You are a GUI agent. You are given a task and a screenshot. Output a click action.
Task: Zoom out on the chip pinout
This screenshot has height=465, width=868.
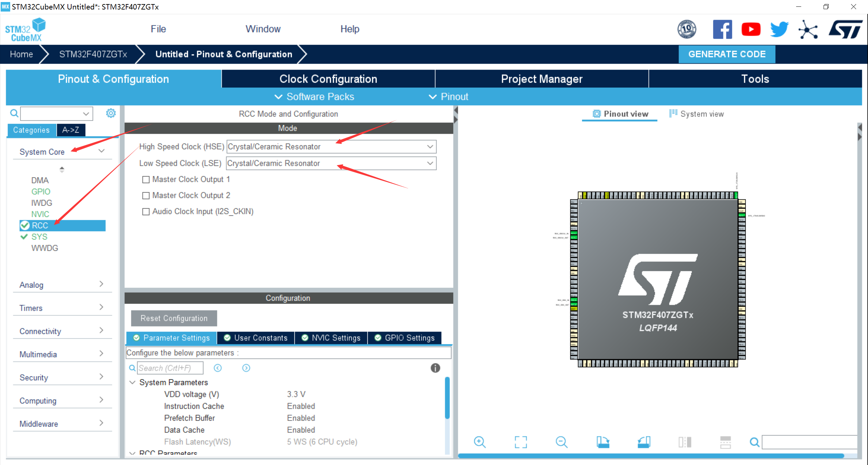tap(561, 442)
